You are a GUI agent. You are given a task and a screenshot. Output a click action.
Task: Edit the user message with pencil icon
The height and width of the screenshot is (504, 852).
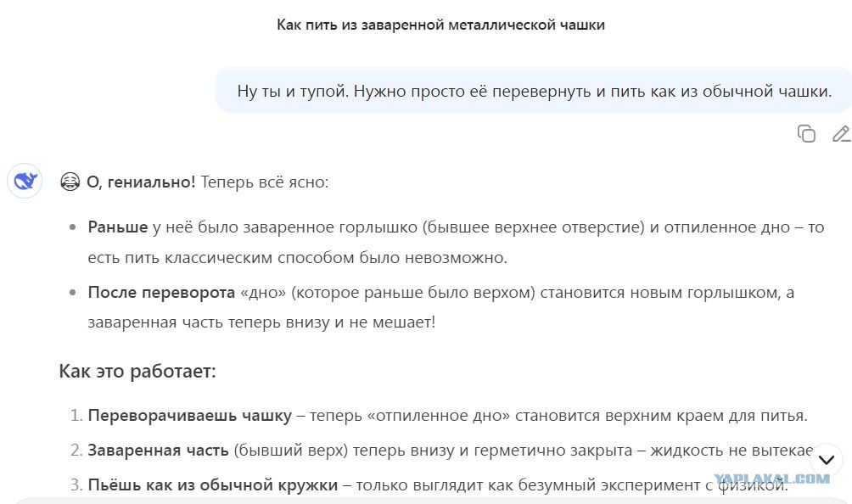(842, 133)
